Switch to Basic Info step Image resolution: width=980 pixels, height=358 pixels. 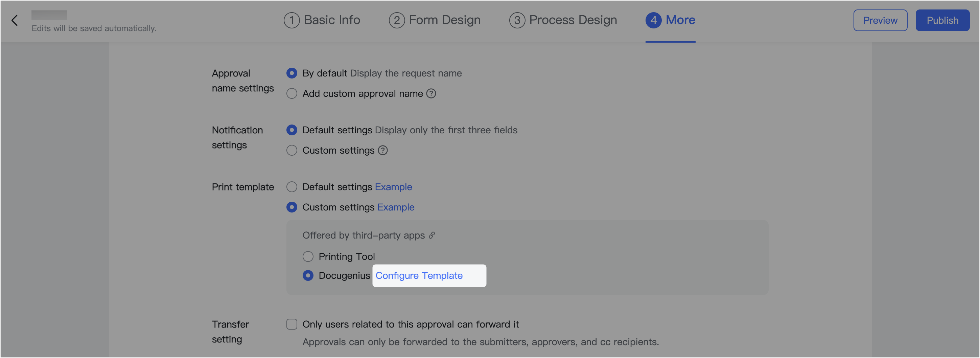pyautogui.click(x=322, y=20)
